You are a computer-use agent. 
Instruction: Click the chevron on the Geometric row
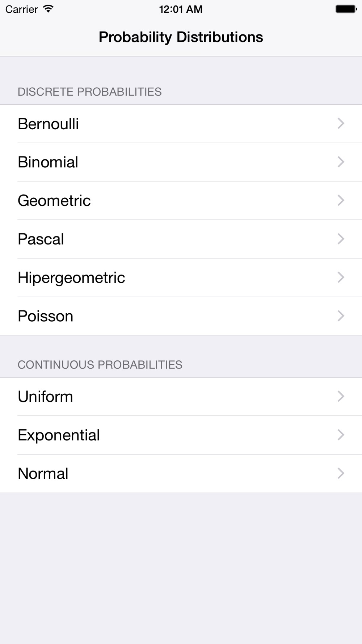coord(341,200)
